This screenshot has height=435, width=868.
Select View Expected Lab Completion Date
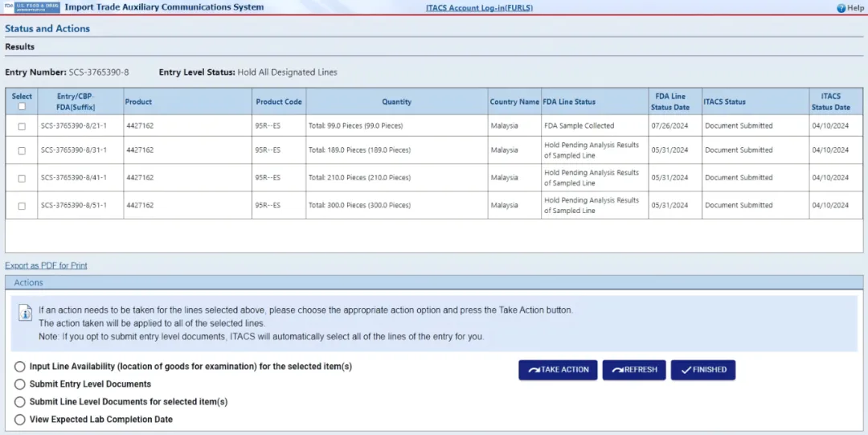[20, 420]
